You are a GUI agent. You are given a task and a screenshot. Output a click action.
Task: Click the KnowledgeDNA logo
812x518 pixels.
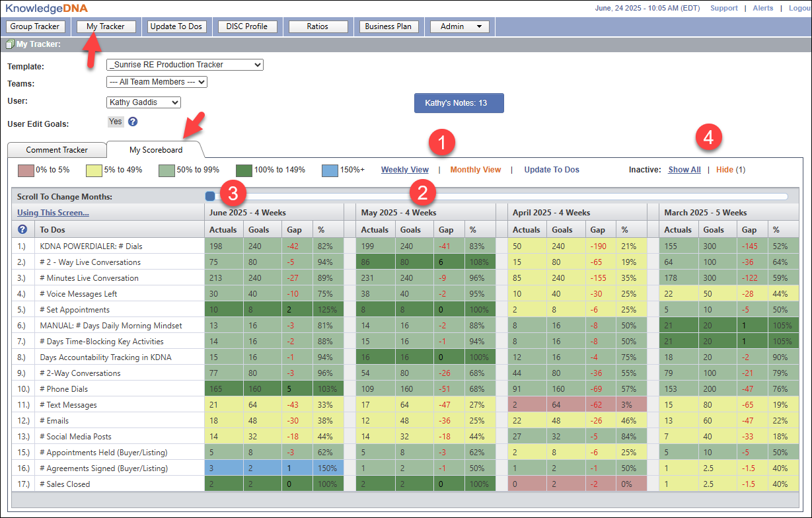pos(46,8)
